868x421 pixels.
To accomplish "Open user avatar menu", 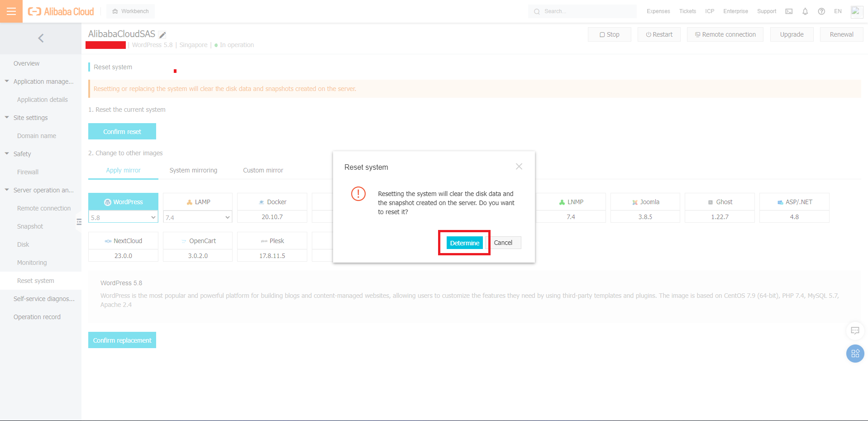I will tap(856, 11).
